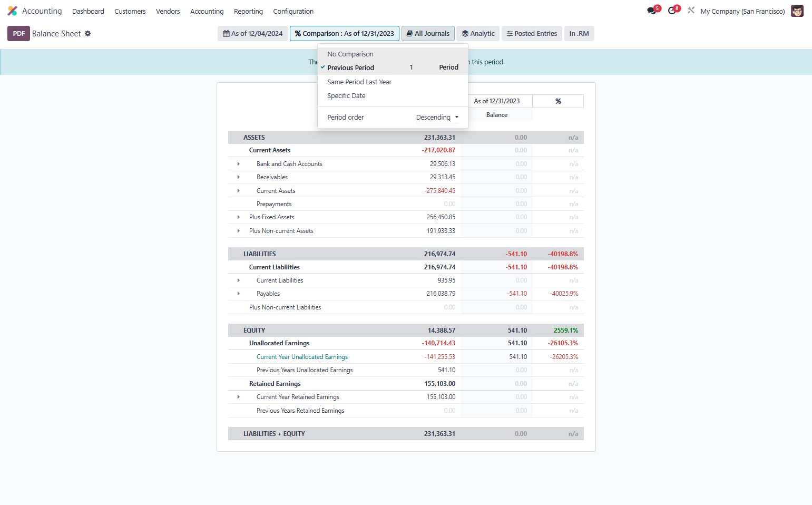Expand the Plus Fixed Assets row
812x505 pixels.
pos(239,217)
